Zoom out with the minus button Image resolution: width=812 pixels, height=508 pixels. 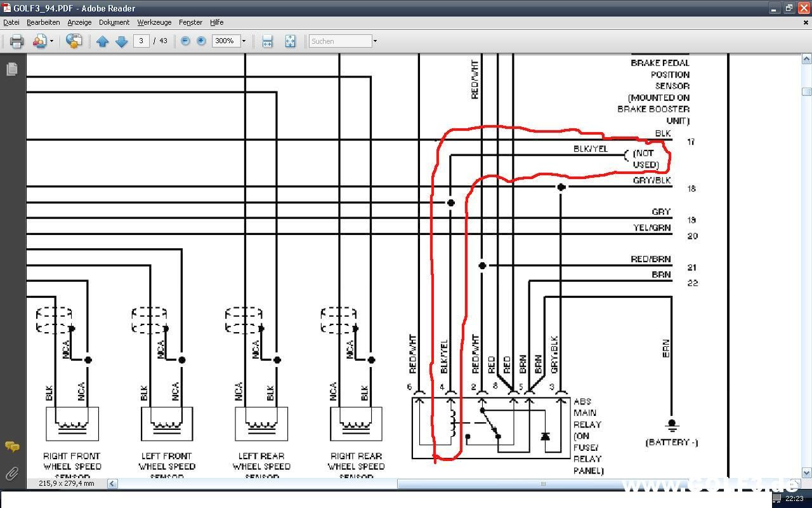pyautogui.click(x=185, y=41)
